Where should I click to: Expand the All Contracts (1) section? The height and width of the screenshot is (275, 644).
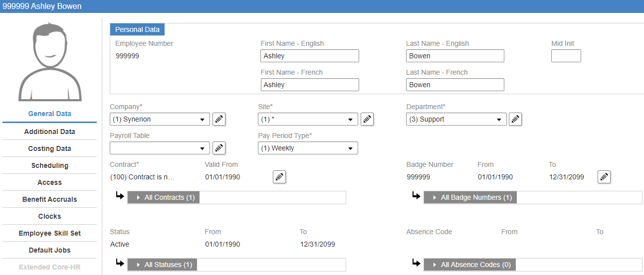tap(164, 198)
